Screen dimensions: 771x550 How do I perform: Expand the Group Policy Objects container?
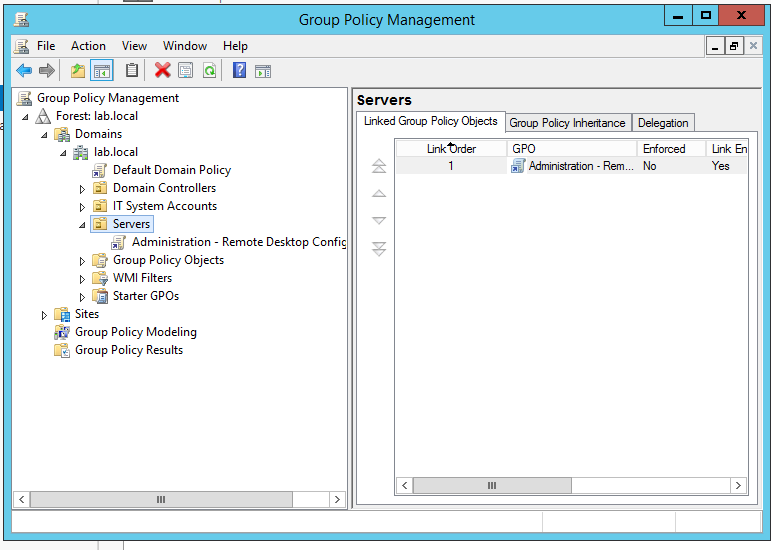[82, 261]
